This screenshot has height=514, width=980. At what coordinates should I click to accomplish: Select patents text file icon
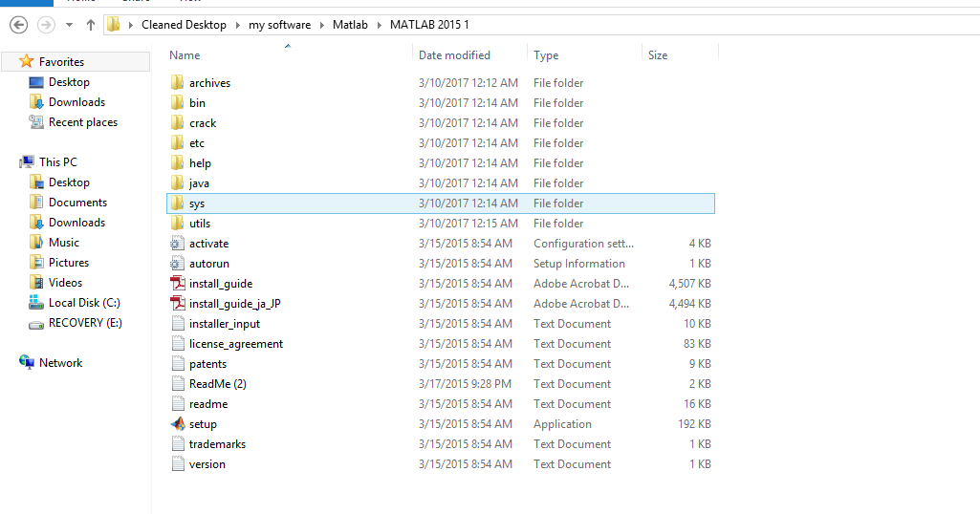(178, 363)
